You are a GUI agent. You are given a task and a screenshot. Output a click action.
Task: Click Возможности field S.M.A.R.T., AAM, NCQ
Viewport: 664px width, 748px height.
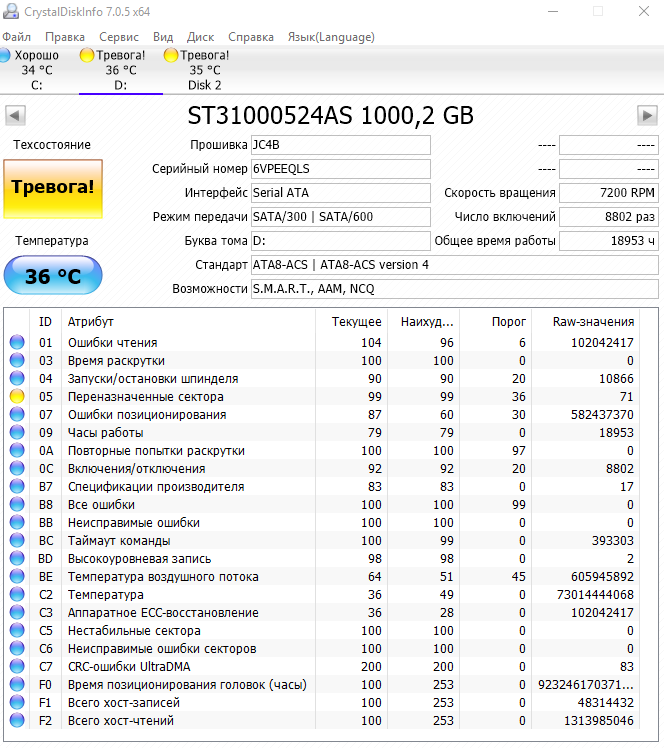[455, 289]
